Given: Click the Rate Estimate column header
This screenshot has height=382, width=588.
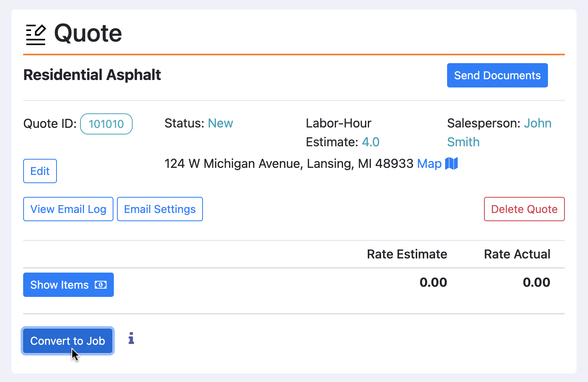Looking at the screenshot, I should click(407, 254).
